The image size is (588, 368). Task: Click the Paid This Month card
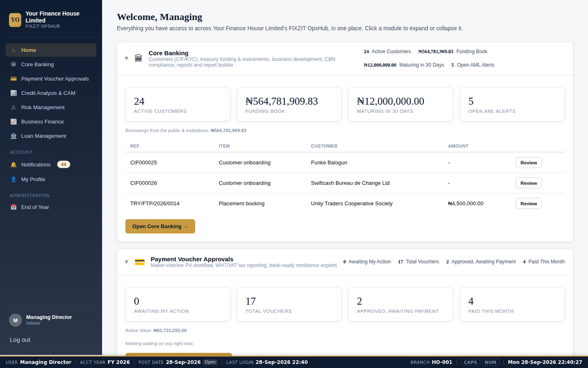coord(512,305)
